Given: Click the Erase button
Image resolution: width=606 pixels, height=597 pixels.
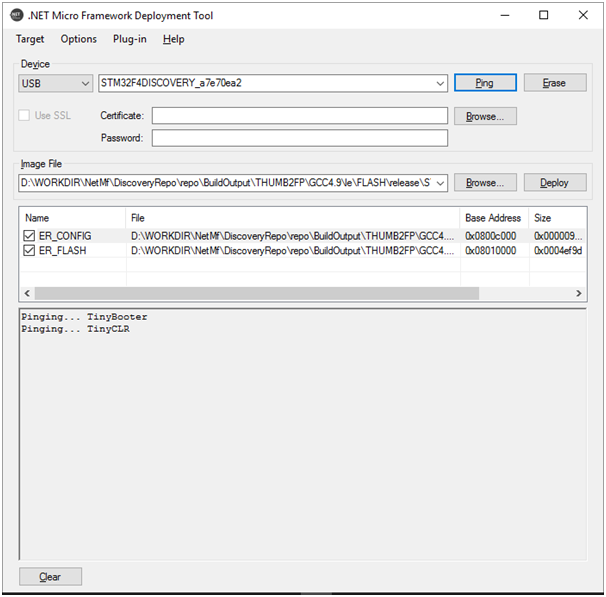Looking at the screenshot, I should click(555, 83).
